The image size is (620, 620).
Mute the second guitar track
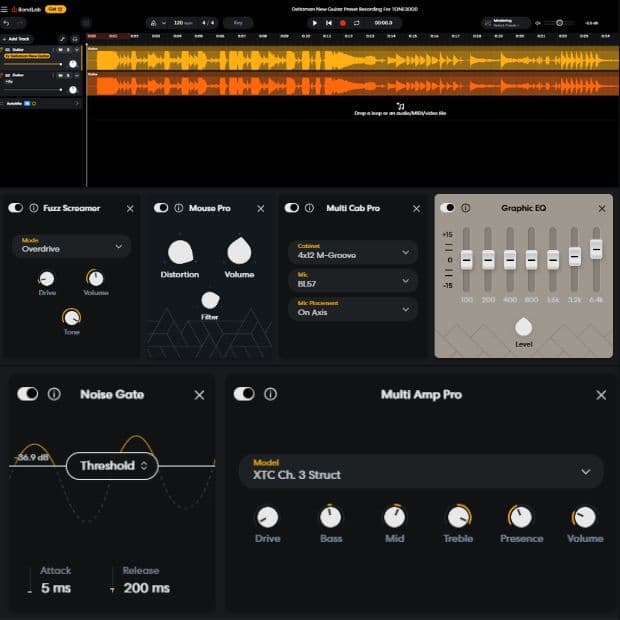click(60, 75)
